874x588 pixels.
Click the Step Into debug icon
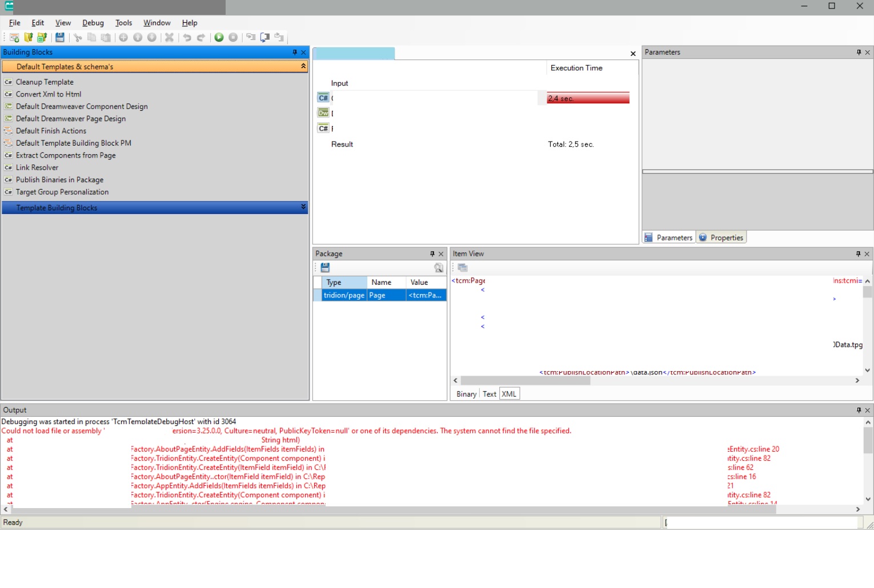pyautogui.click(x=251, y=38)
